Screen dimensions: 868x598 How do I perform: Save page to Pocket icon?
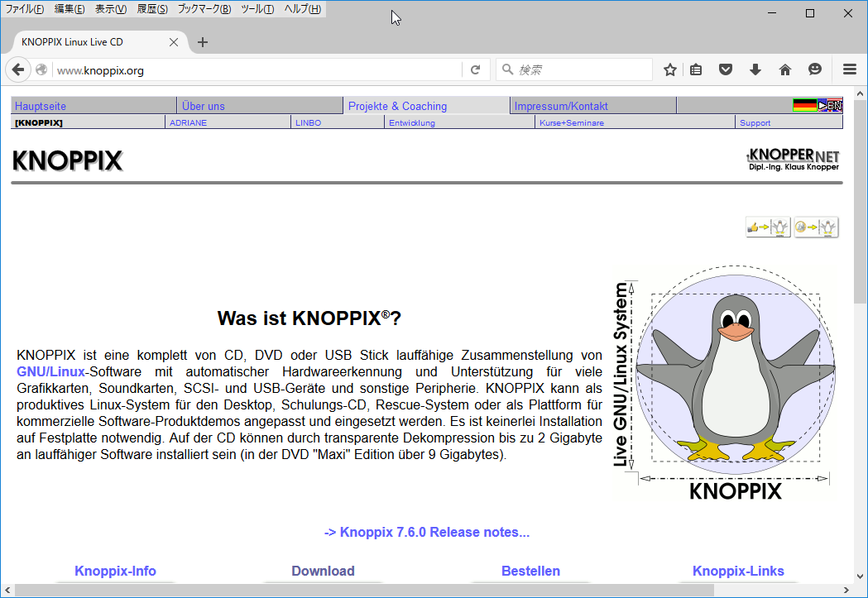coord(726,69)
